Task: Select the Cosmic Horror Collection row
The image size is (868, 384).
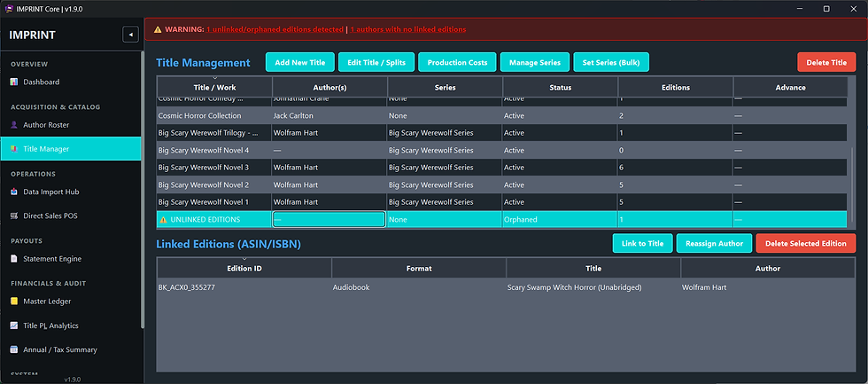Action: point(501,116)
